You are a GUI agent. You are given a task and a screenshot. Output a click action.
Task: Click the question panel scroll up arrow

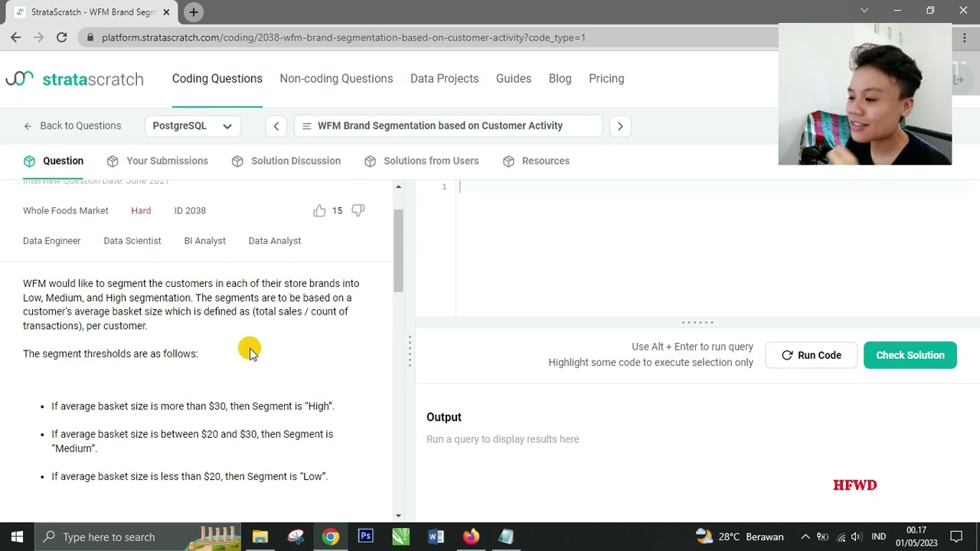(x=398, y=187)
